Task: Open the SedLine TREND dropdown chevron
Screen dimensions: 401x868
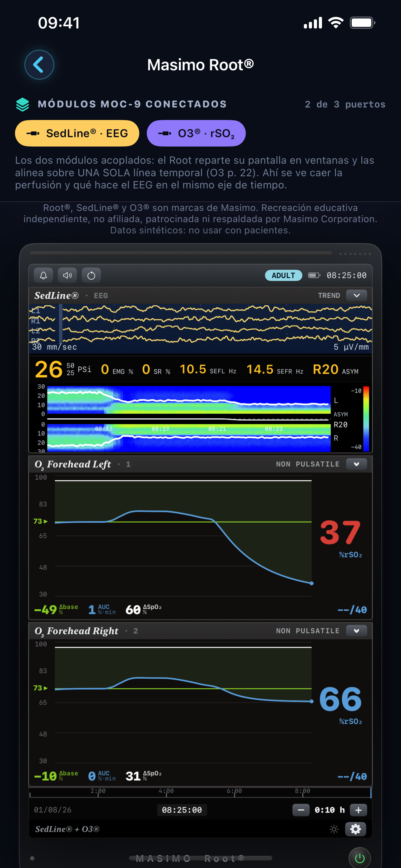Action: [357, 296]
